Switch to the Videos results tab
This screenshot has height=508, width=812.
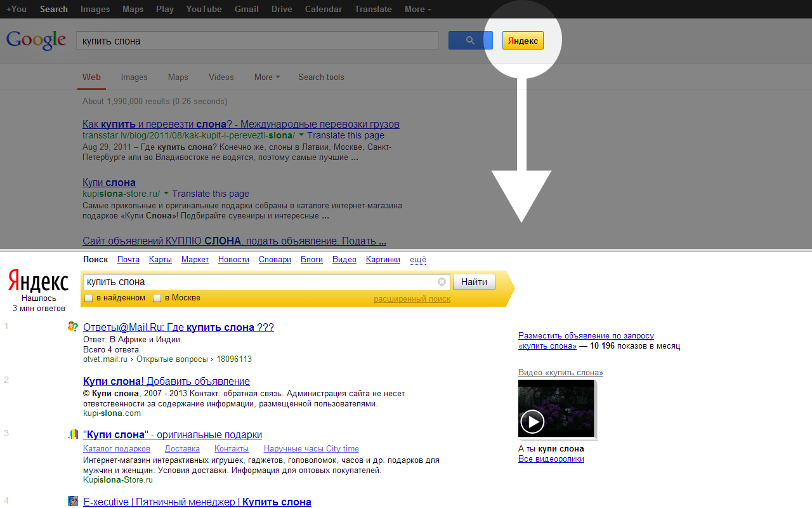tap(221, 77)
